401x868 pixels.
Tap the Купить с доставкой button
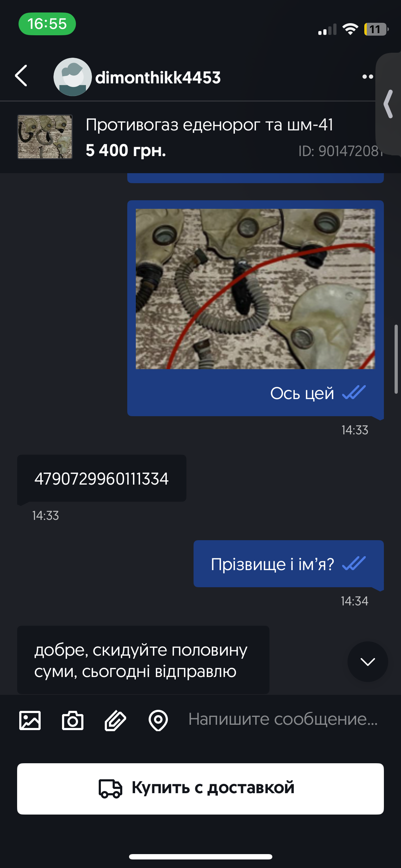tap(200, 789)
